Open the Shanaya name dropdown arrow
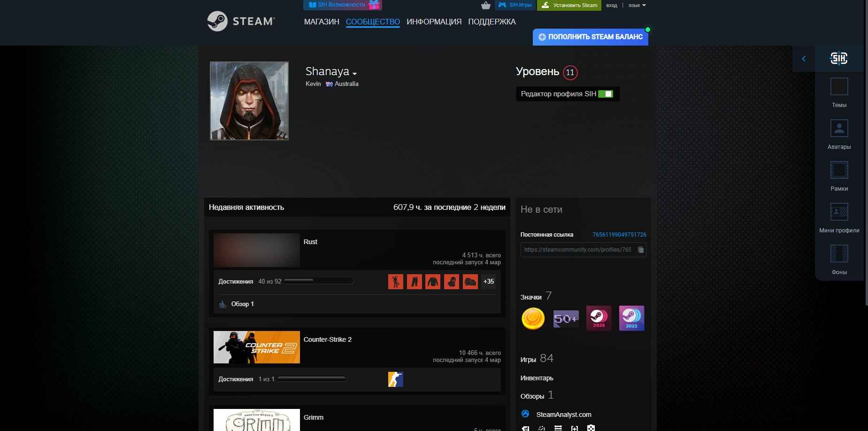This screenshot has width=868, height=431. point(355,74)
